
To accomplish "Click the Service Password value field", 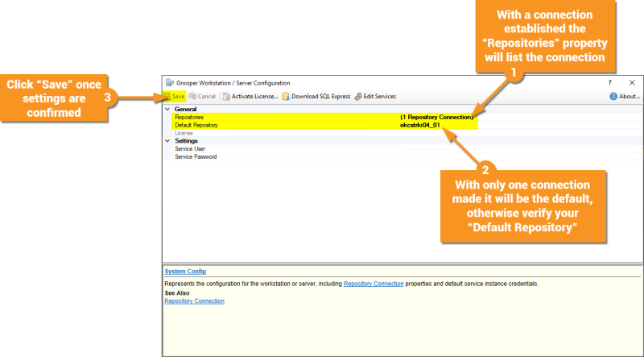I will (521, 156).
